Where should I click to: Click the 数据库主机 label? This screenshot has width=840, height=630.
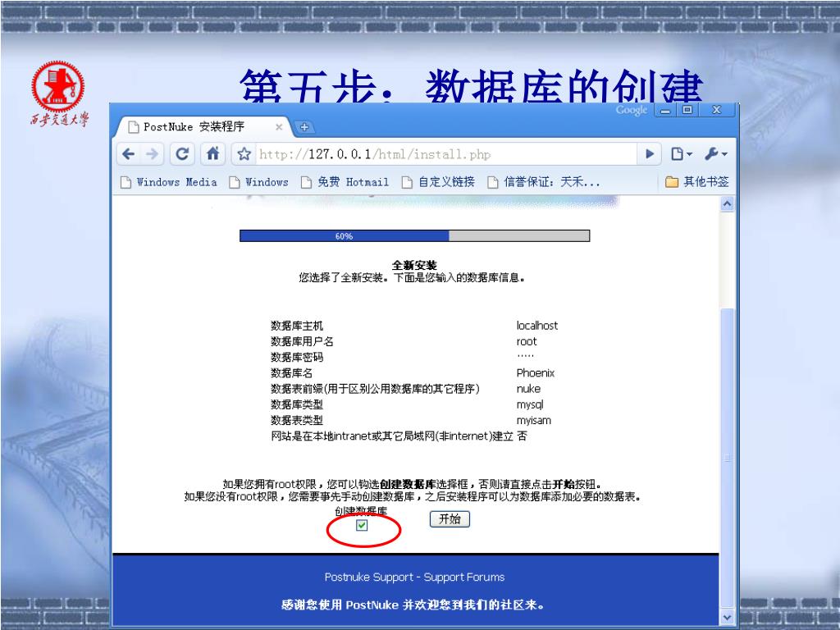tap(297, 326)
